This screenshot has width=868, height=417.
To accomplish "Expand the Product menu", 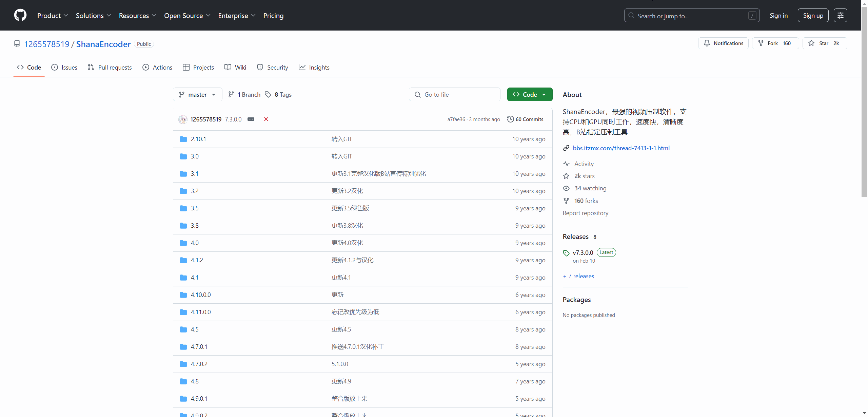I will click(53, 16).
